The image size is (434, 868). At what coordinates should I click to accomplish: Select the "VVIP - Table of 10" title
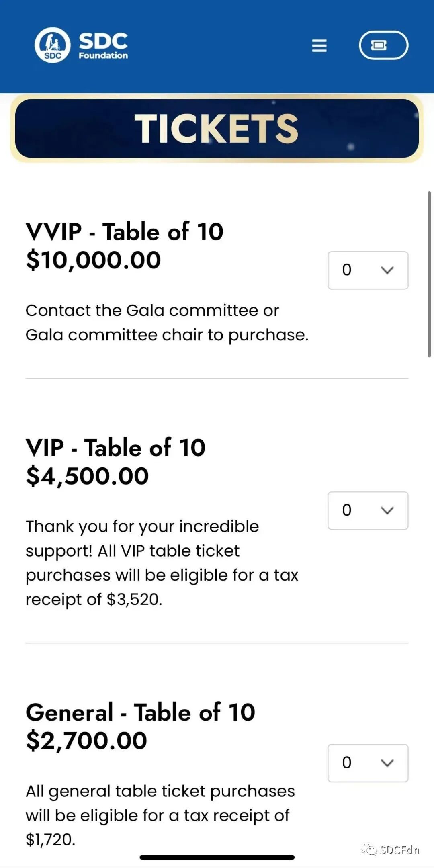pos(125,231)
